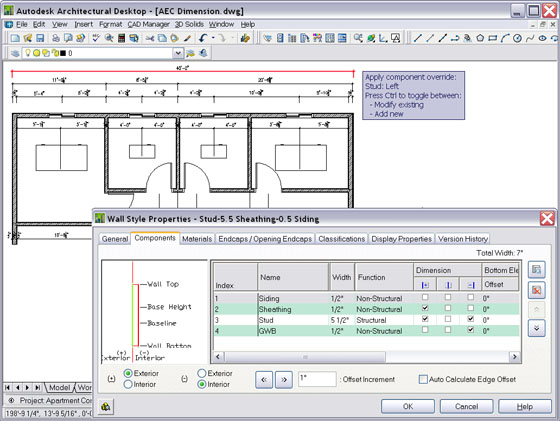Viewport: 560px width, 421px height.
Task: Switch to the Model layout tab
Action: pos(59,387)
